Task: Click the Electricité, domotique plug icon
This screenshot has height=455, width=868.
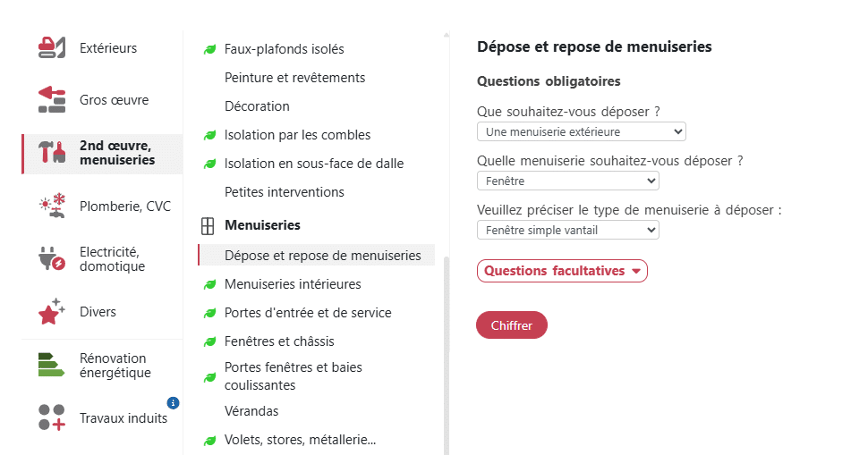Action: (x=52, y=258)
